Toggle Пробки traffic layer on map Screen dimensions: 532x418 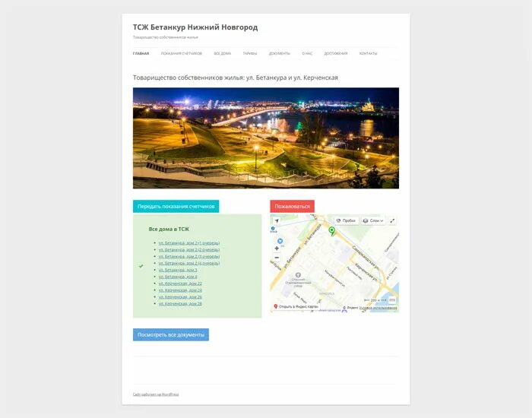click(x=346, y=221)
